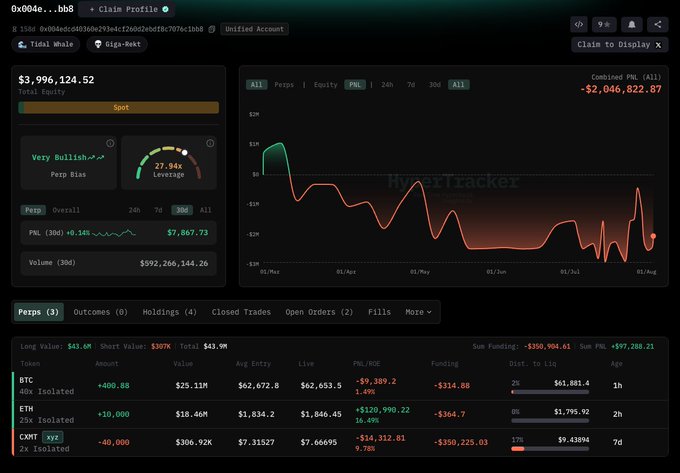
Task: Dismiss Claim to Display with X
Action: pyautogui.click(x=658, y=45)
